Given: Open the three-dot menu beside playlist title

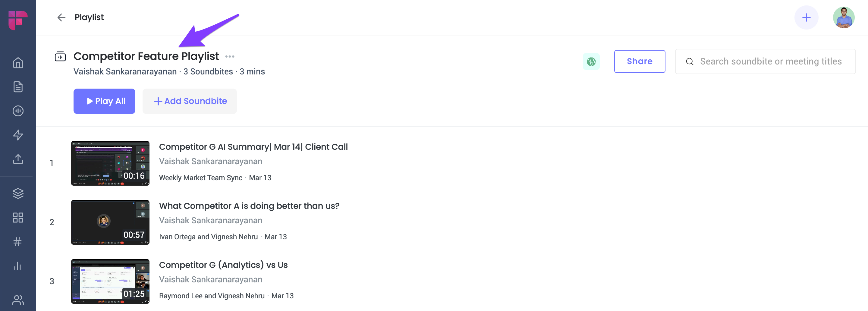Looking at the screenshot, I should pos(230,56).
